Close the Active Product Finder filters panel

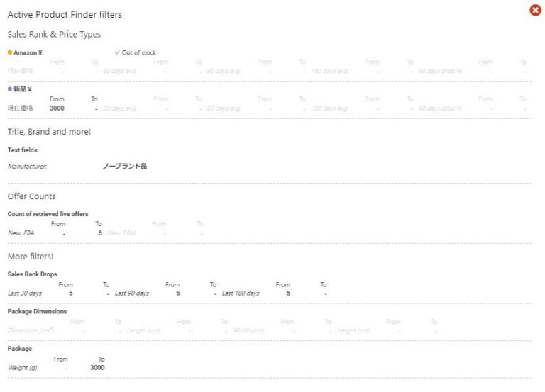click(x=535, y=10)
